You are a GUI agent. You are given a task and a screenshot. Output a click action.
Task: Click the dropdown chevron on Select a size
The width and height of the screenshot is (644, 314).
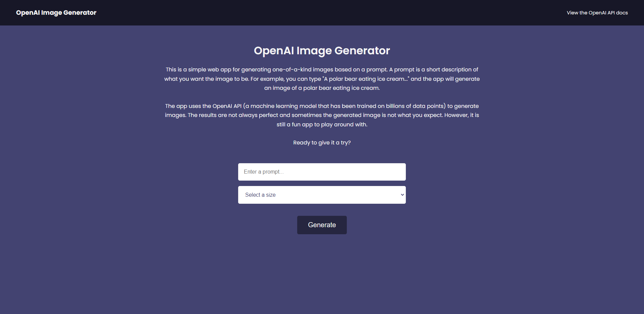click(x=401, y=195)
